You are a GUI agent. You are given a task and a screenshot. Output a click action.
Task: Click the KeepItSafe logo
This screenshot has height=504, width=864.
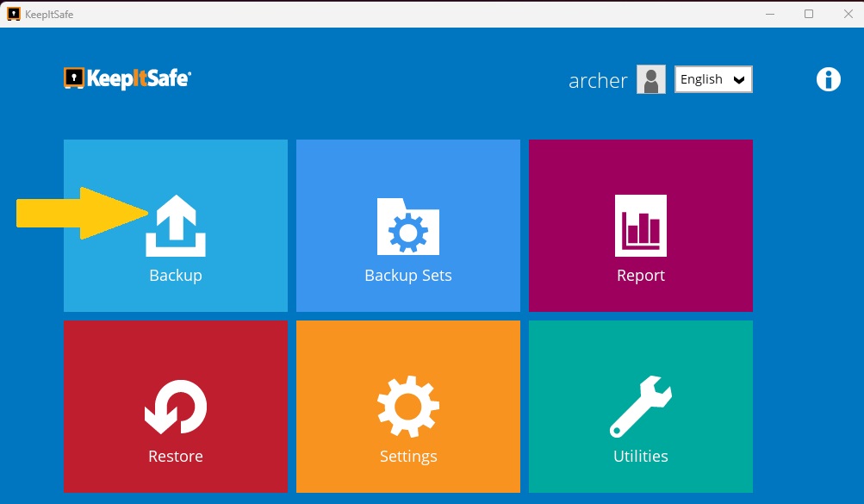127,78
